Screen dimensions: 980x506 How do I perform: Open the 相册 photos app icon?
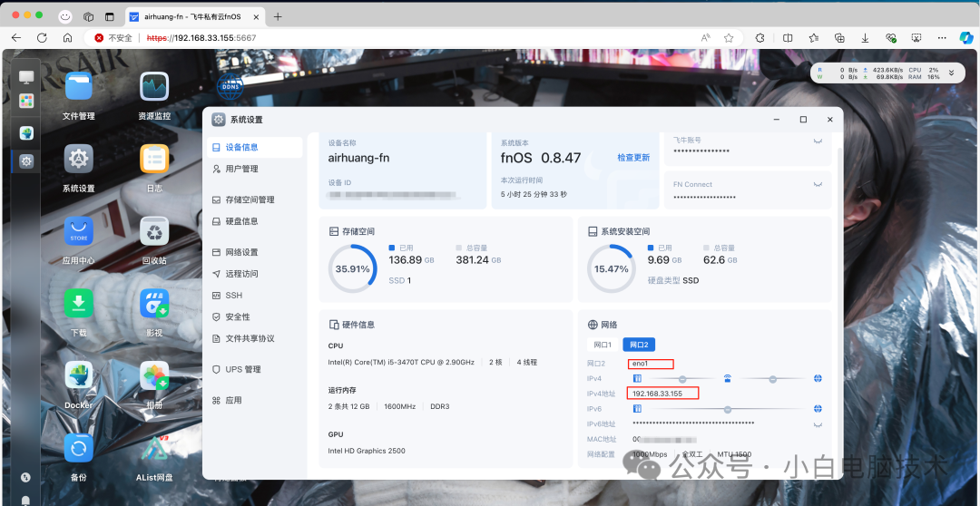coord(154,375)
